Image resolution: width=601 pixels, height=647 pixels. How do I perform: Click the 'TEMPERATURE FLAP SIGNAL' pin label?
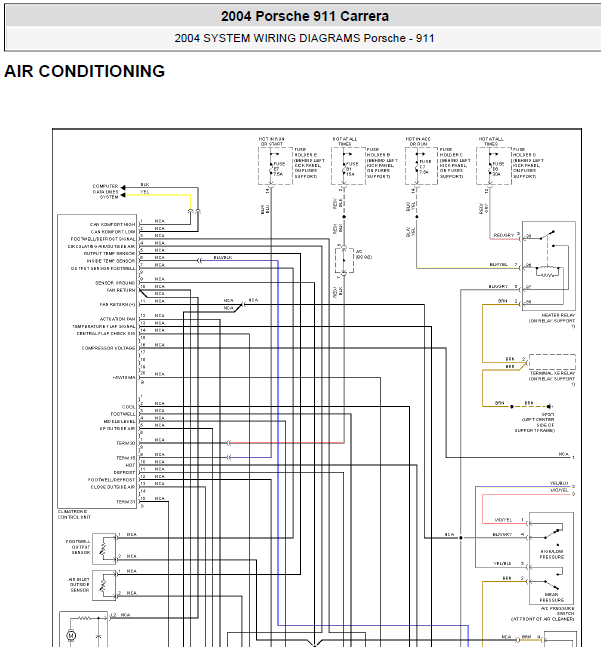pyautogui.click(x=104, y=326)
